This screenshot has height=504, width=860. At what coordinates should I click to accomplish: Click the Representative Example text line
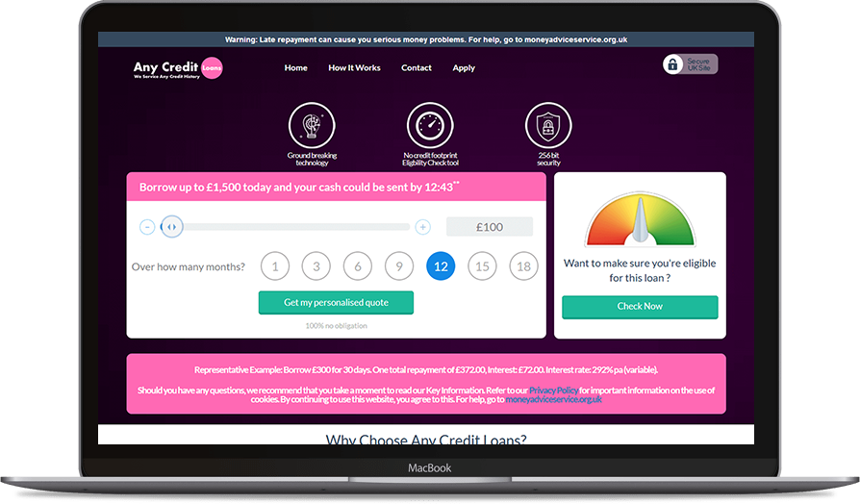[x=426, y=370]
